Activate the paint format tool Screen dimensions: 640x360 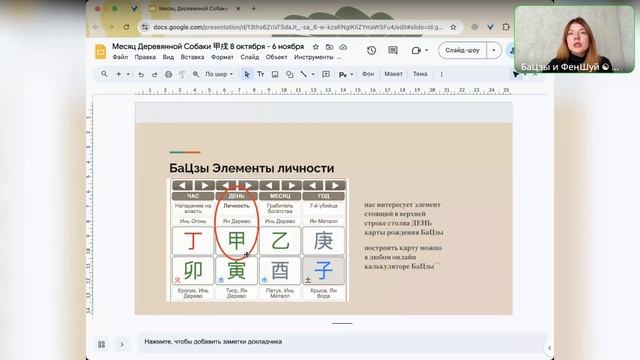coord(182,74)
